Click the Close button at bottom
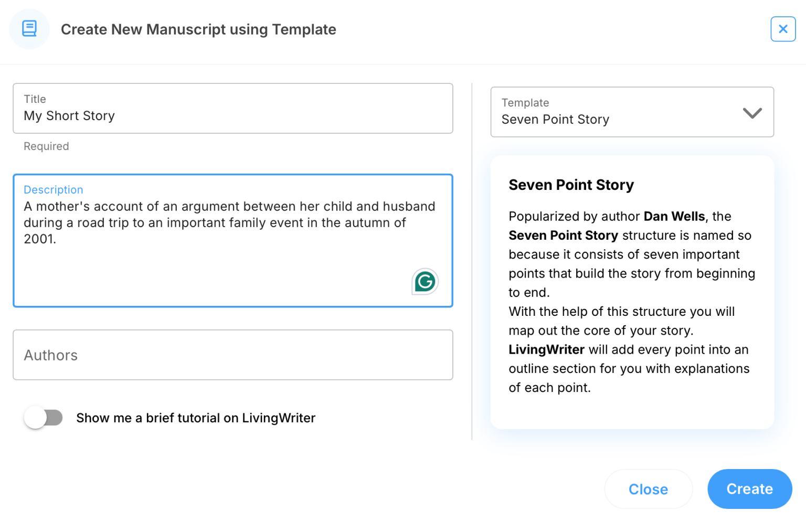 click(648, 489)
